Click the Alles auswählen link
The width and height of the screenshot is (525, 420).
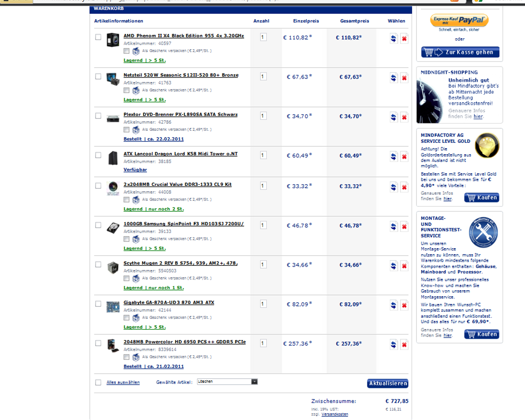coord(123,383)
